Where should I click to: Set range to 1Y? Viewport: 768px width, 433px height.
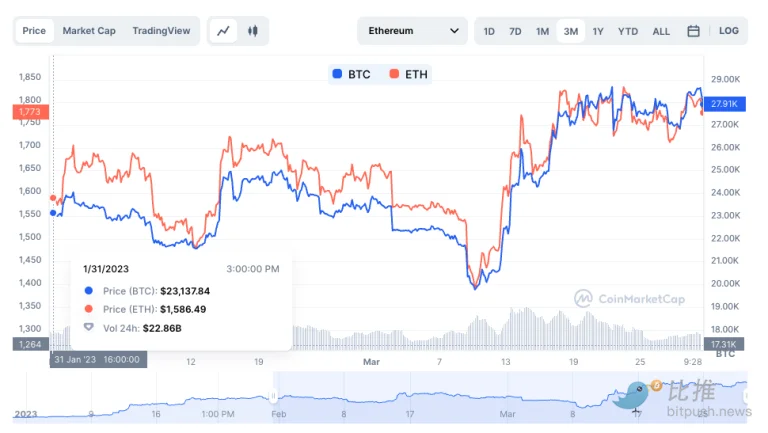point(598,31)
